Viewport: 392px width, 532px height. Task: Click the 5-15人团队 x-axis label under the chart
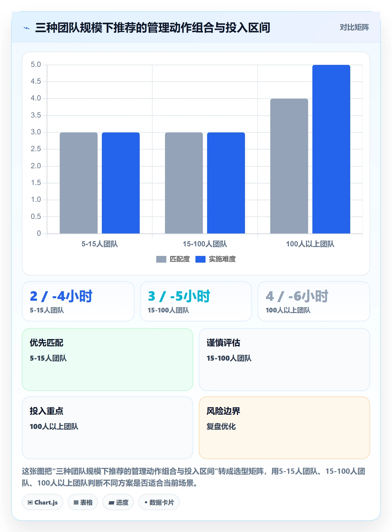click(x=100, y=244)
